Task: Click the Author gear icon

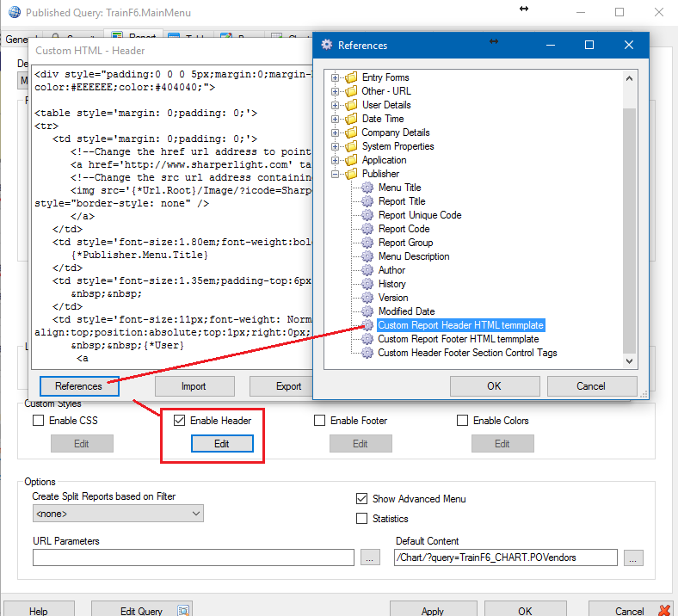Action: tap(367, 271)
